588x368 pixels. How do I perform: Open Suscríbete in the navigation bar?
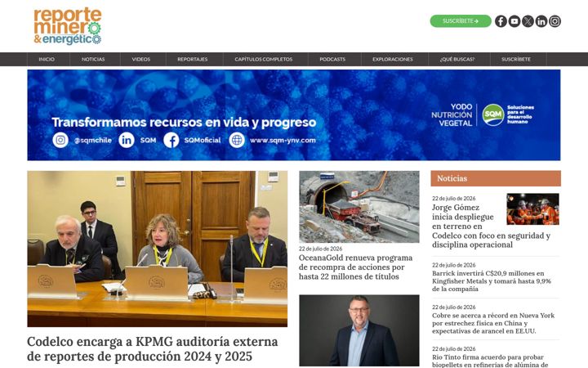[x=516, y=60]
